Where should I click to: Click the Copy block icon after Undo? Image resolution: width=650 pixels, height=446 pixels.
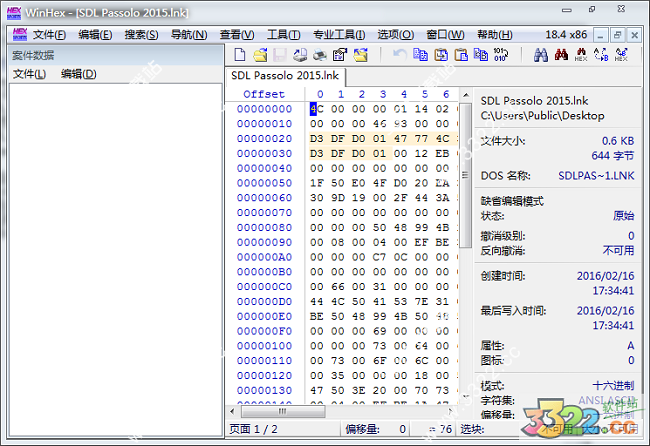(x=420, y=55)
